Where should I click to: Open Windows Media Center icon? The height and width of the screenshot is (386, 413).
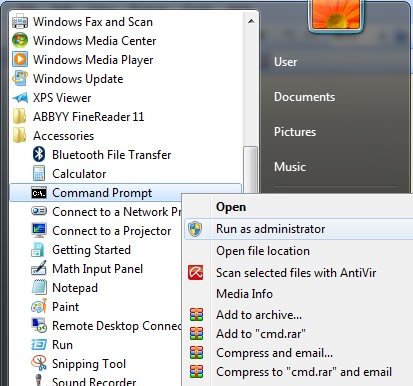coord(20,41)
